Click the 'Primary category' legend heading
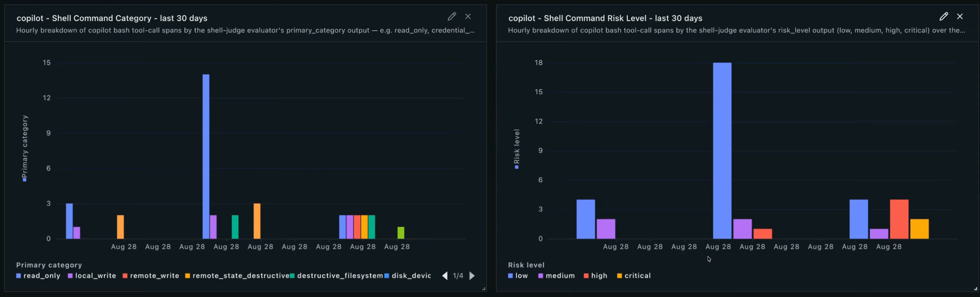980x297 pixels. 49,265
